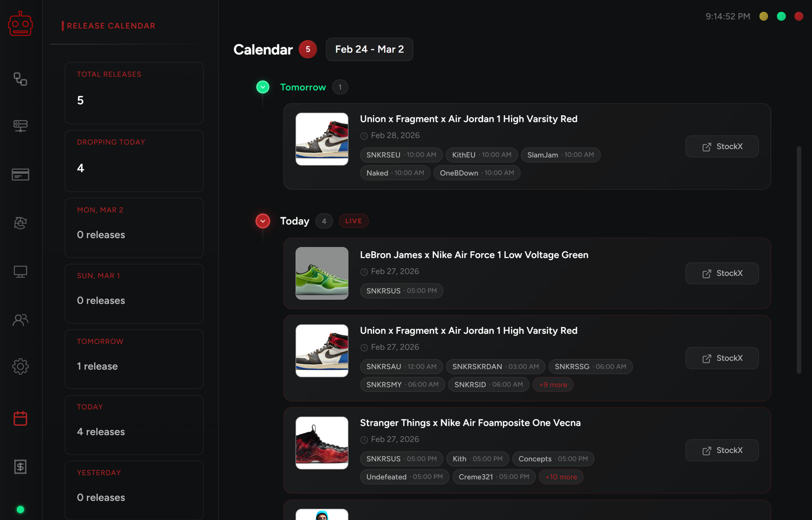The width and height of the screenshot is (812, 520).
Task: Select the Tomorrow 1 release card
Action: [134, 359]
